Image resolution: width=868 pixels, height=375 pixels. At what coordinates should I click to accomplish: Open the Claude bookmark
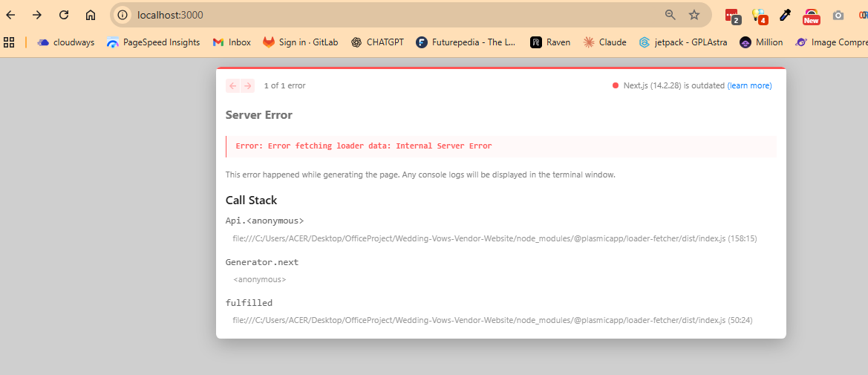pos(604,42)
